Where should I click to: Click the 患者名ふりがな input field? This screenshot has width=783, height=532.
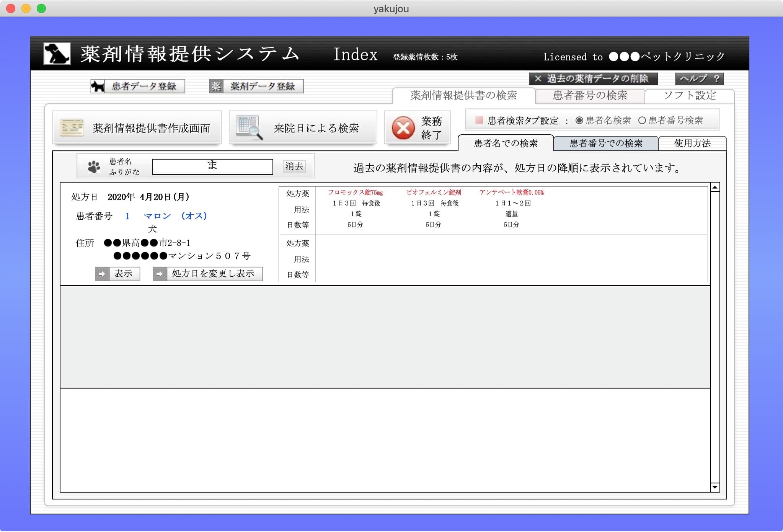[x=212, y=166]
